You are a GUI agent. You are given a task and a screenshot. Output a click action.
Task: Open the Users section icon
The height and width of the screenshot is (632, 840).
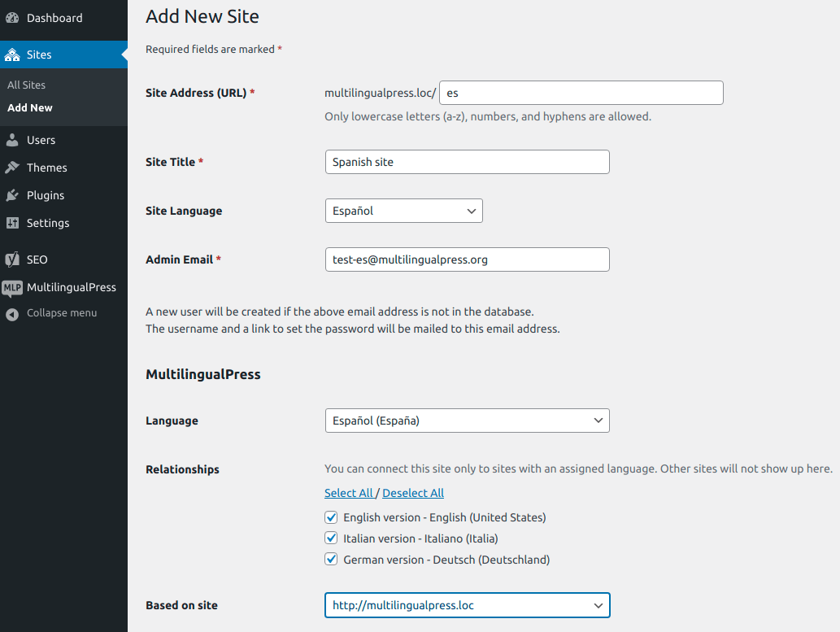point(13,139)
